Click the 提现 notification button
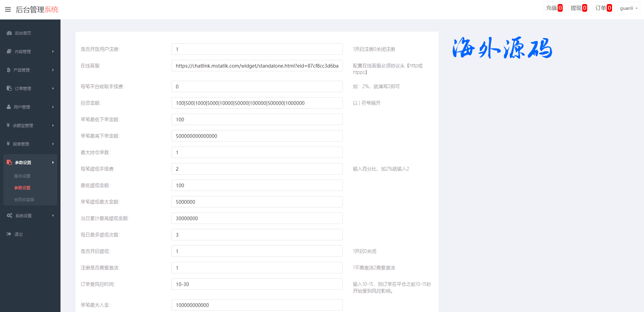644x312 pixels. click(x=578, y=8)
